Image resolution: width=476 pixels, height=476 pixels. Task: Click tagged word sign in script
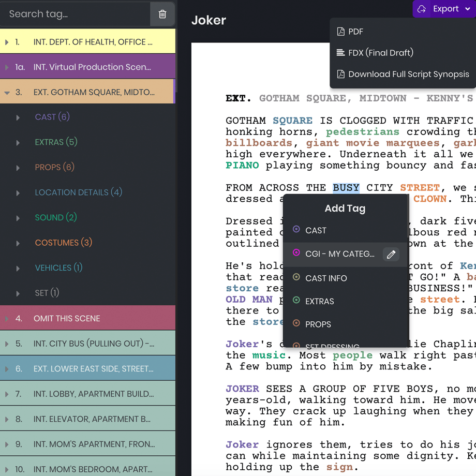click(x=340, y=467)
